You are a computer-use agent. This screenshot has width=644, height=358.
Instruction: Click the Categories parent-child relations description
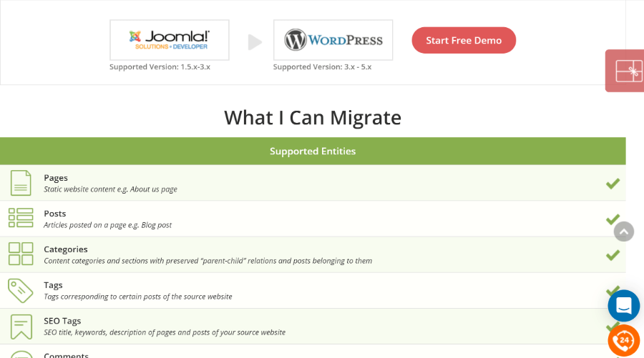208,261
